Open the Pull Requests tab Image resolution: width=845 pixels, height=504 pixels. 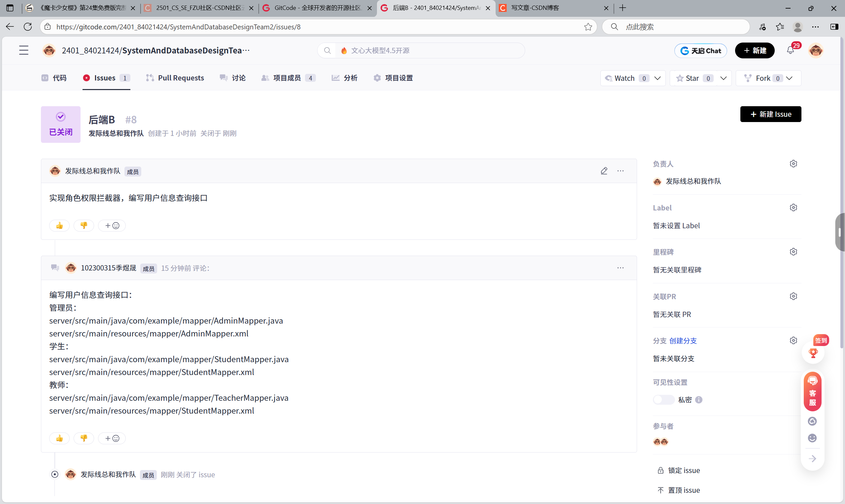point(175,78)
